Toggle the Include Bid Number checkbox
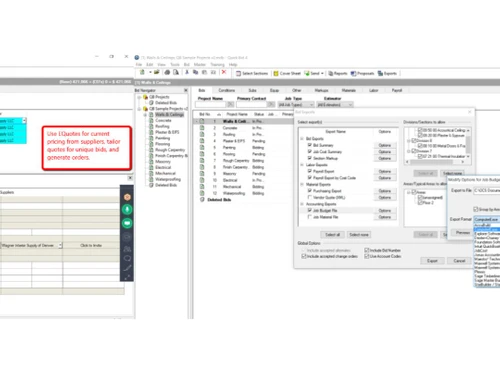The image size is (500, 375). click(367, 250)
